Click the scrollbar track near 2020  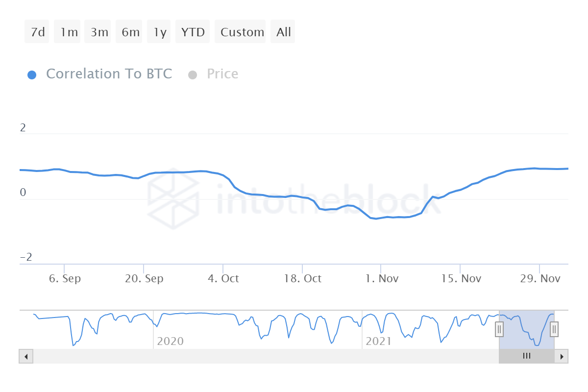(170, 356)
